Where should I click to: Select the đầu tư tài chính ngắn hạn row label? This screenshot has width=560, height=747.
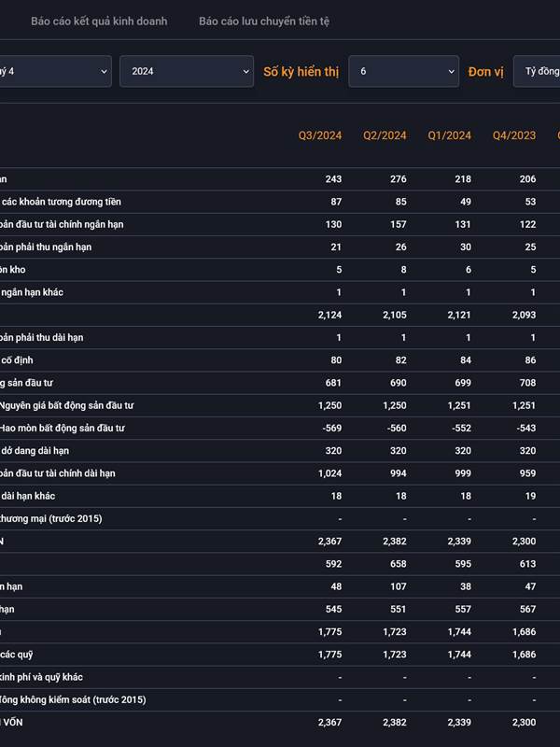click(x=62, y=224)
